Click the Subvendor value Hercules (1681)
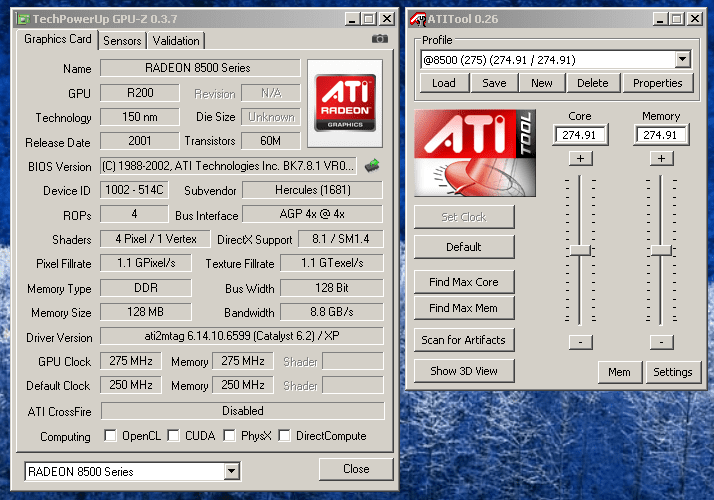 point(313,190)
